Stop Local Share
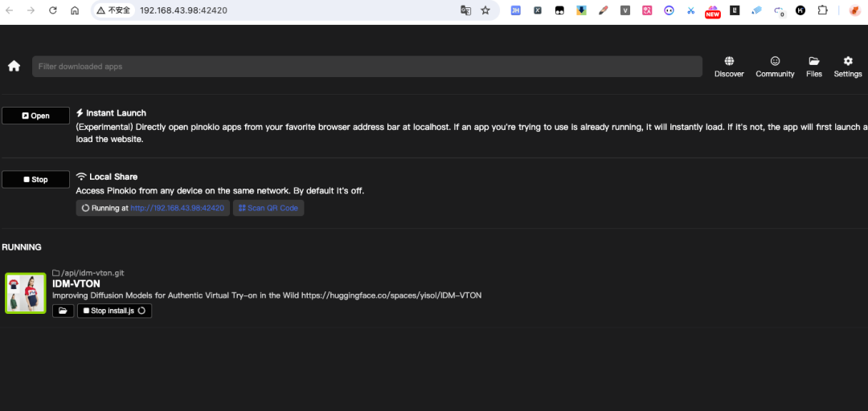 click(x=35, y=180)
